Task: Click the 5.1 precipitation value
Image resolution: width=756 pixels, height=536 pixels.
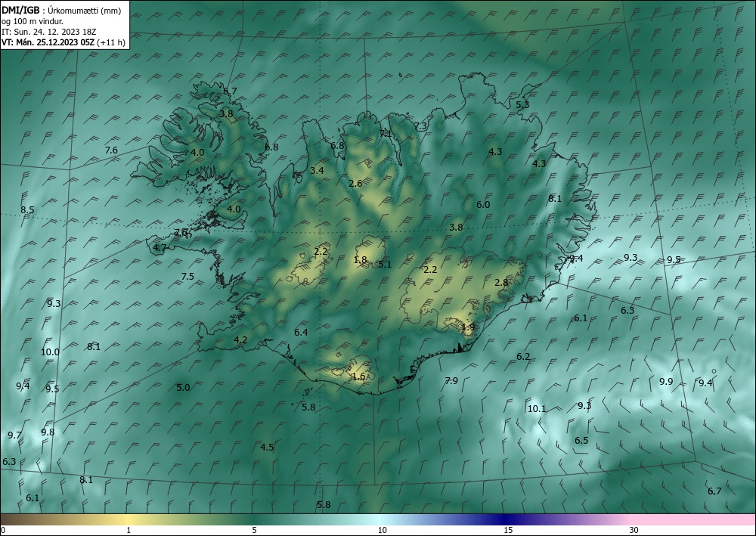Action: pyautogui.click(x=385, y=264)
